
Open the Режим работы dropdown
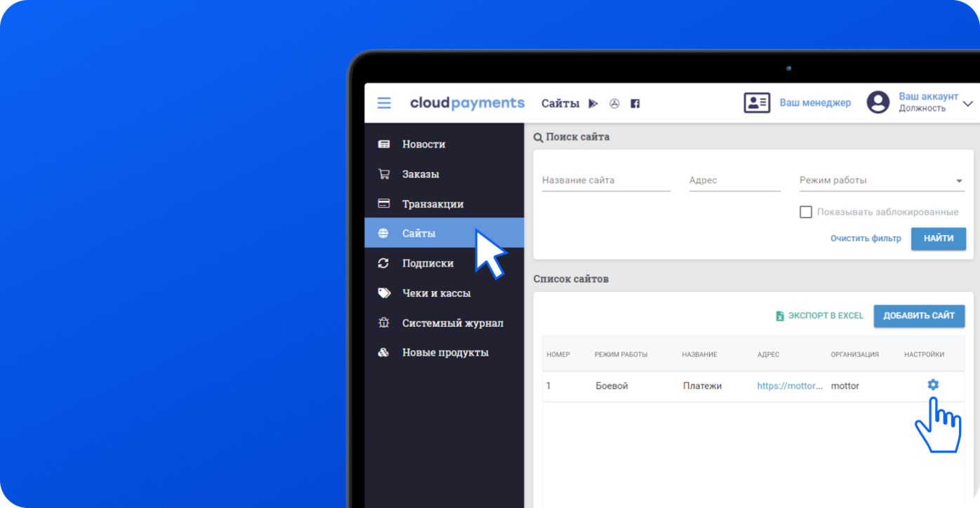point(882,180)
